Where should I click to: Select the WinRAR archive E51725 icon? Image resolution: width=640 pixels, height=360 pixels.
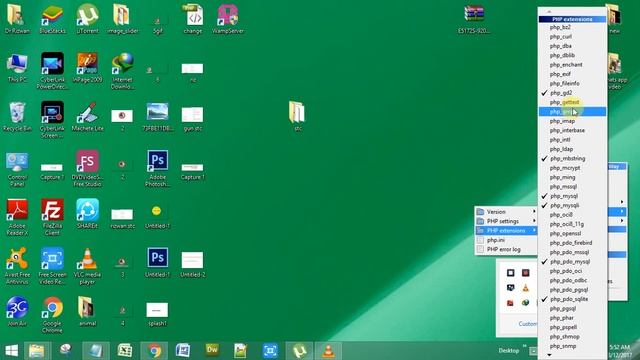474,19
